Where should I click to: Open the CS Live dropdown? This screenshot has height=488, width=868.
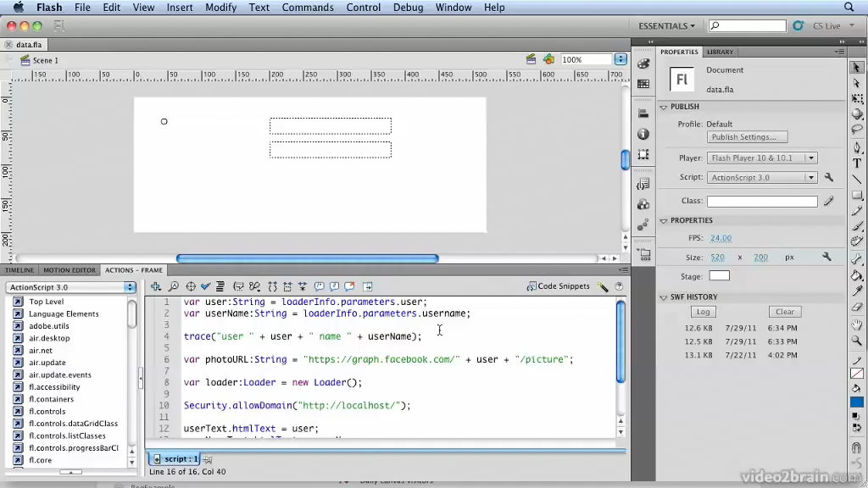834,26
